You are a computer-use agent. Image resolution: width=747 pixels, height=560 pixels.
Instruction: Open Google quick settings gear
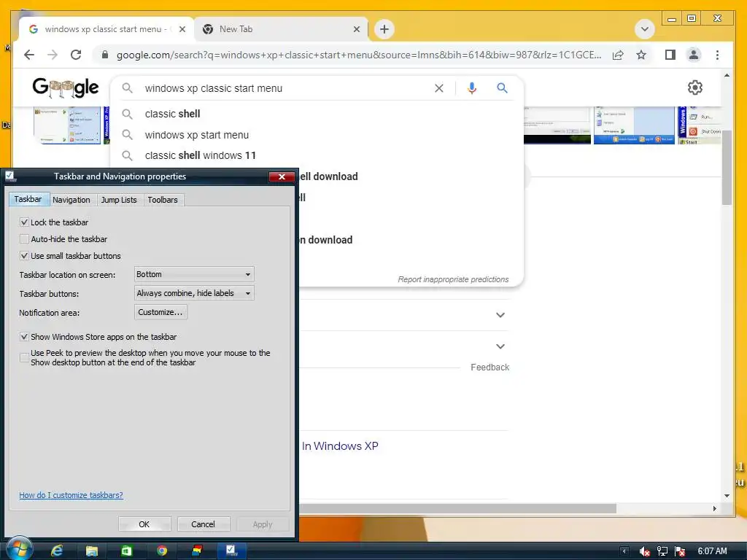(695, 87)
